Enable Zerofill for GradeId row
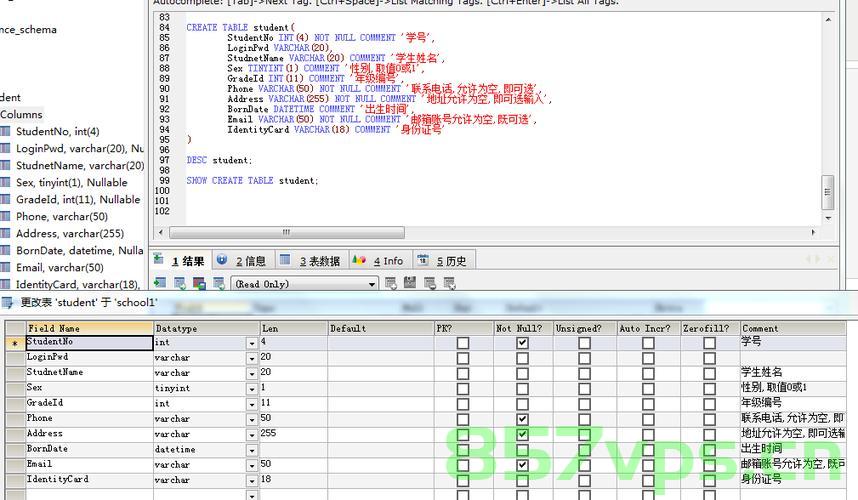This screenshot has height=500, width=858. 710,404
